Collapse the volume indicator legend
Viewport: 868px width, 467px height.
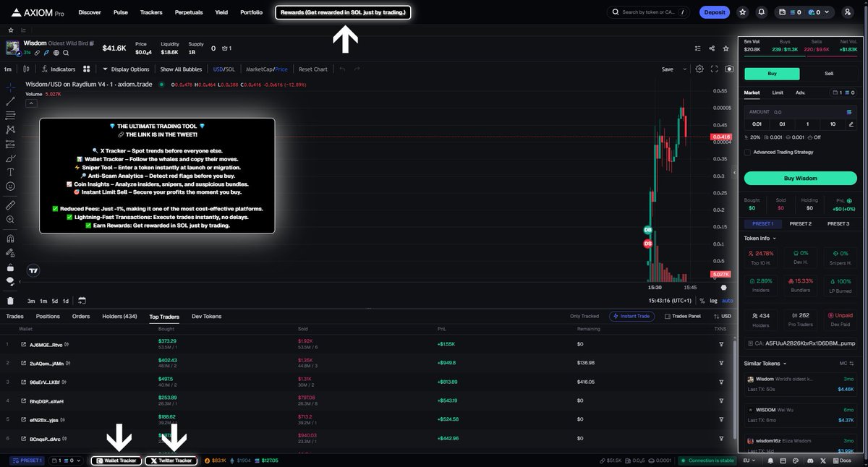coord(30,103)
